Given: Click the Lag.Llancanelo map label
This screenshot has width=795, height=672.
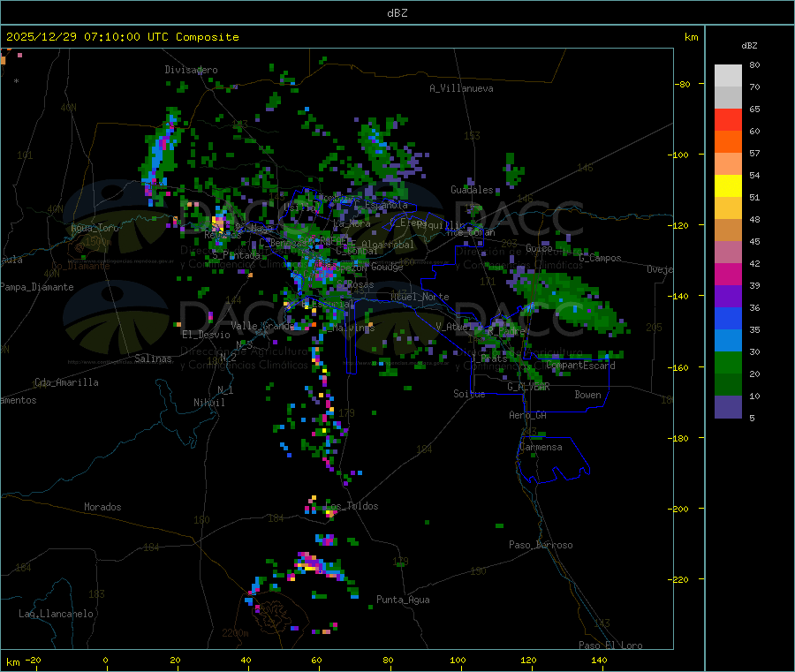Looking at the screenshot, I should click(x=56, y=614).
